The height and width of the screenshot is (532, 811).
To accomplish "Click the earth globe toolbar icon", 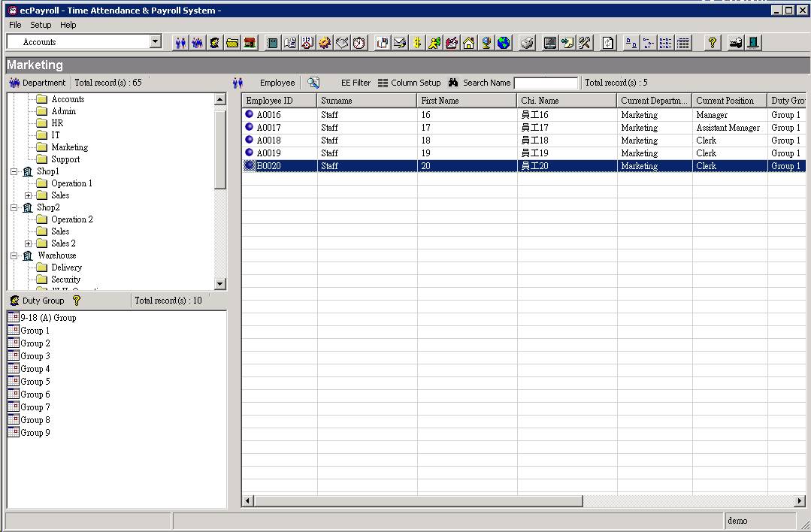I will coord(504,43).
